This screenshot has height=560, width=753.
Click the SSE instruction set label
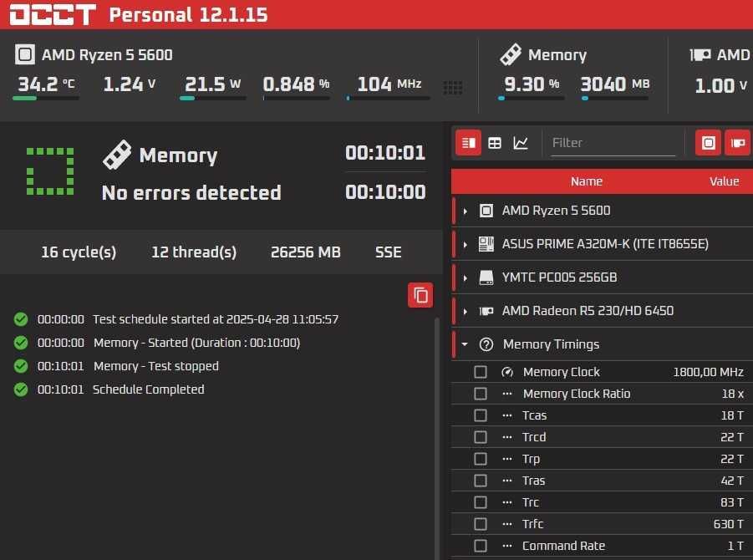point(388,252)
